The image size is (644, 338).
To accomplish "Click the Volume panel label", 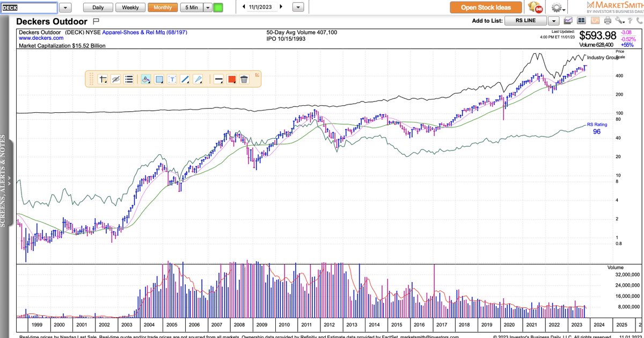I will tap(615, 267).
